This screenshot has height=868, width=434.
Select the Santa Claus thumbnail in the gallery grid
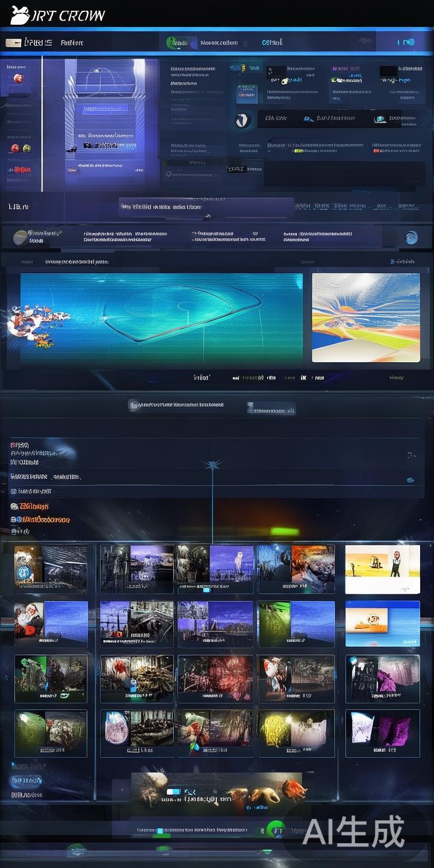(29, 621)
